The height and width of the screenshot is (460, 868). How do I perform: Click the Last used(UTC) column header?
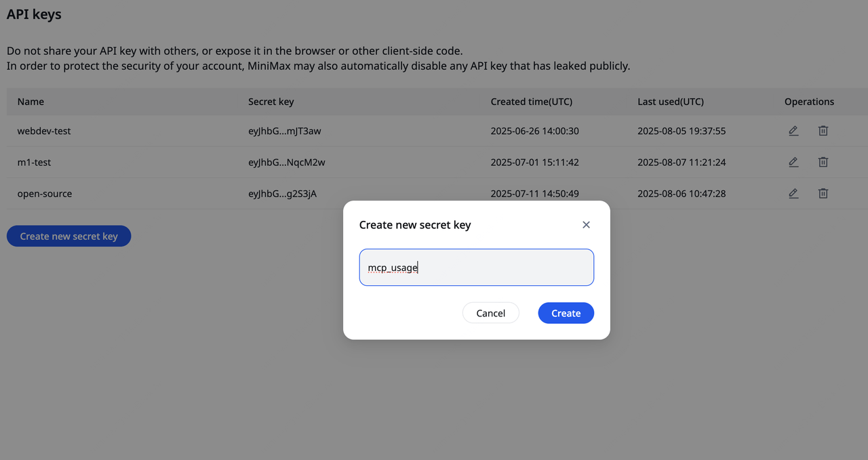tap(671, 101)
